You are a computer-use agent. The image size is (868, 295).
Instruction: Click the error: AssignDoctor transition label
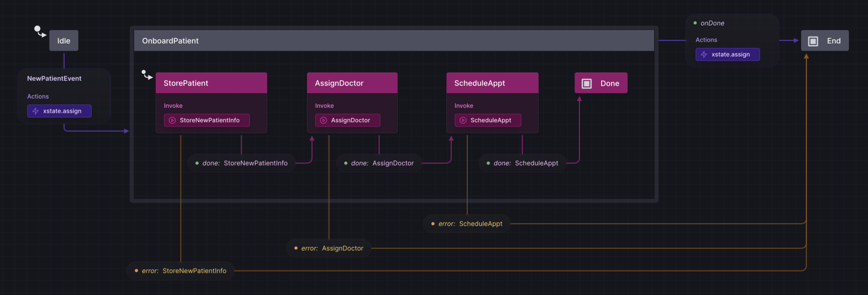[x=329, y=248]
